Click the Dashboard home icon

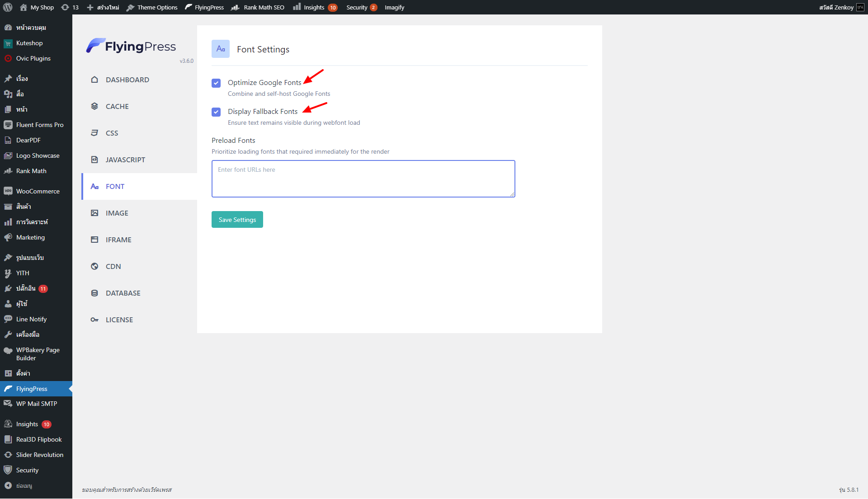point(94,80)
